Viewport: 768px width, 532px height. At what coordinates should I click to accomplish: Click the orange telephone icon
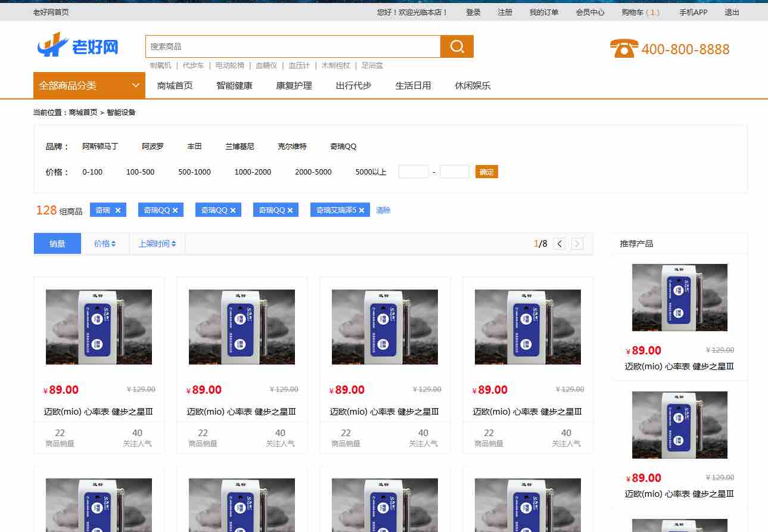click(x=624, y=48)
